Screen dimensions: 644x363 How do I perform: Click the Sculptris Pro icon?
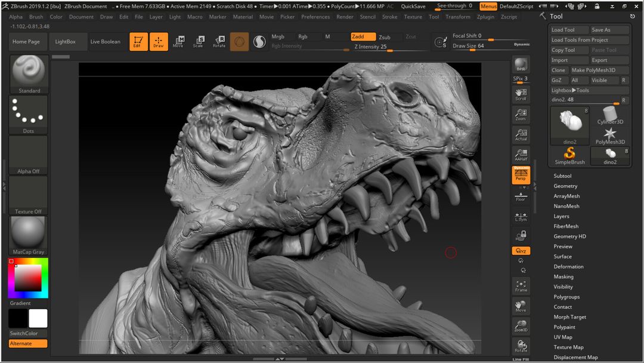[259, 42]
